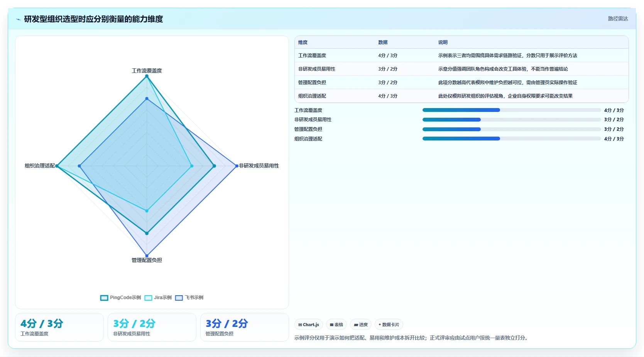644x357 pixels.
Task: Click the description starting 此处仅模拟研发组织
Action: (x=505, y=96)
